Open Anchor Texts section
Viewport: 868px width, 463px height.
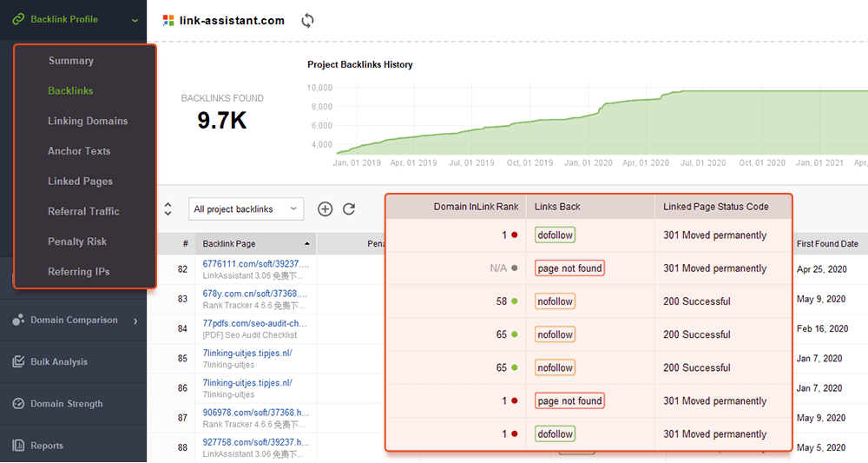[79, 151]
